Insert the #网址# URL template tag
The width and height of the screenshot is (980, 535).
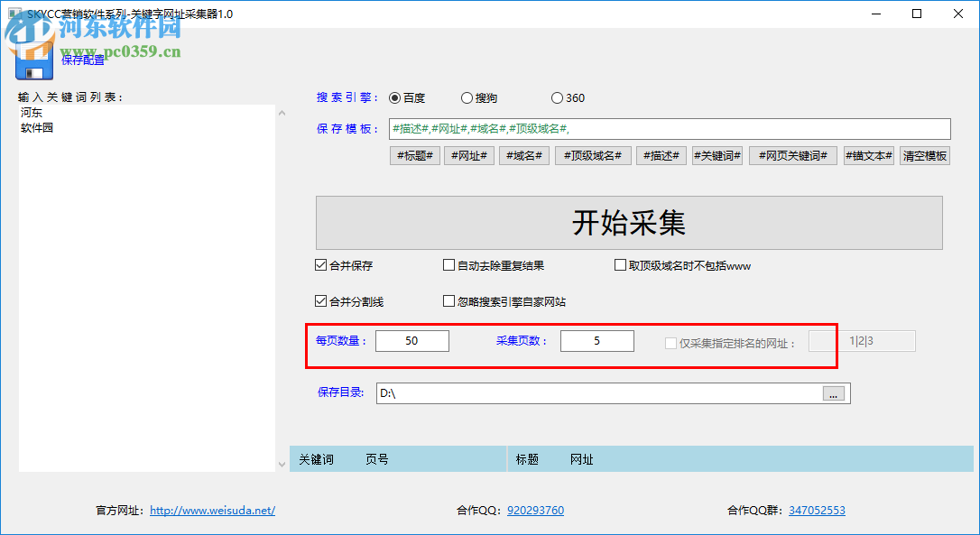coord(468,155)
